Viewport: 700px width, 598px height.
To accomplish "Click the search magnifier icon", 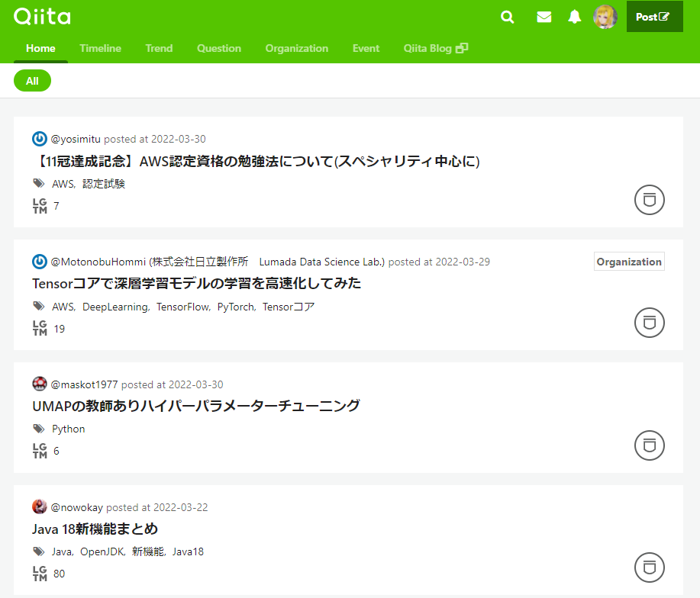I will pos(507,16).
